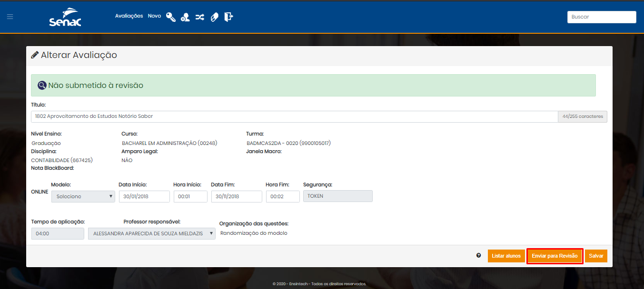Click the 'Janela Macro:' label
644x289 pixels.
[264, 152]
